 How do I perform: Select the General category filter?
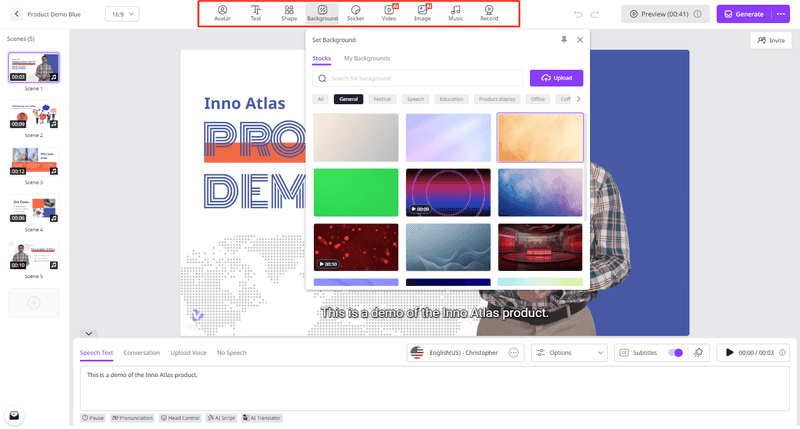[348, 99]
